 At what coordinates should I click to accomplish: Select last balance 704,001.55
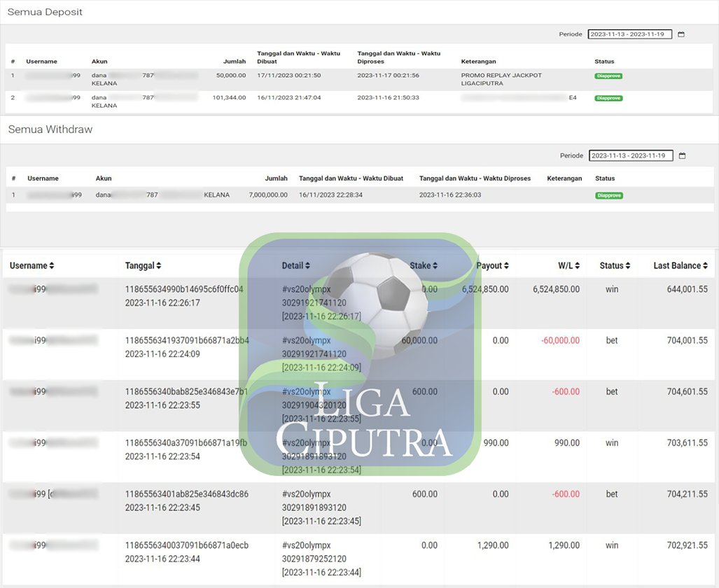(x=687, y=341)
